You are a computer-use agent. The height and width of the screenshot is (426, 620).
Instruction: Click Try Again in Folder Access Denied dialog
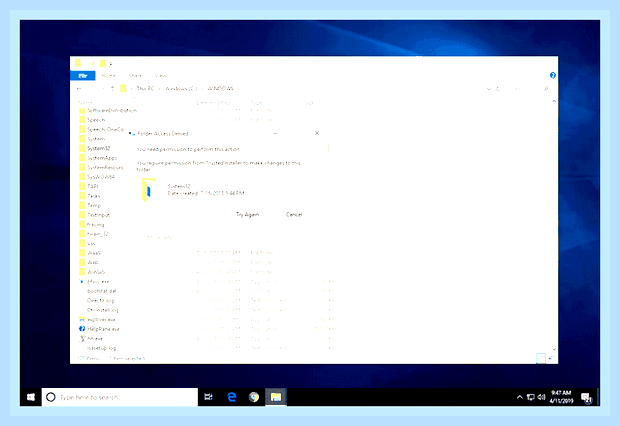pos(248,214)
